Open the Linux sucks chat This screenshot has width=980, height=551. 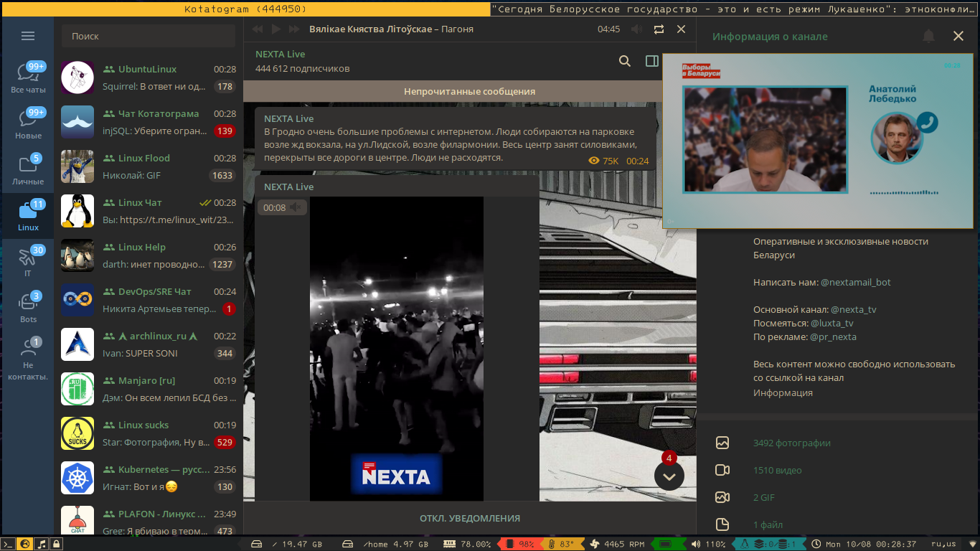point(149,433)
